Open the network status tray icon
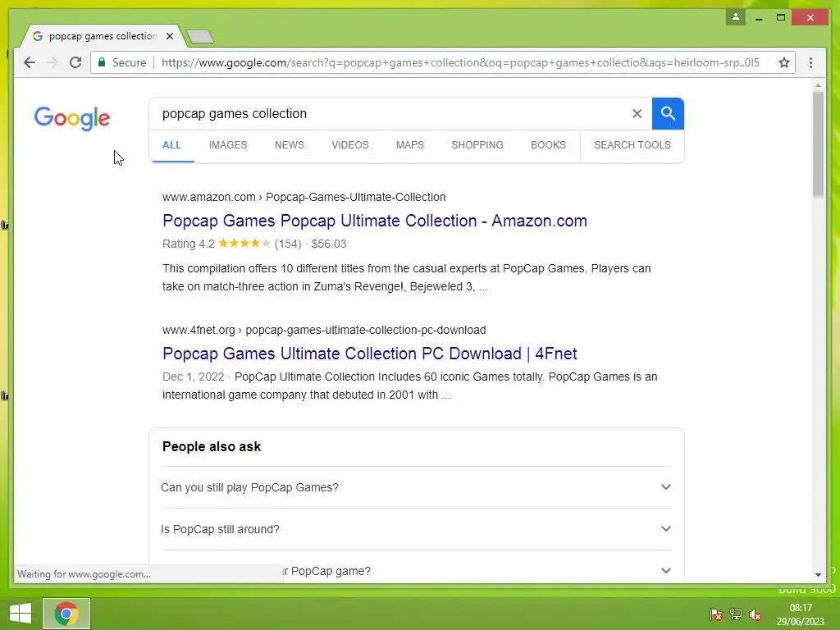 [x=736, y=614]
